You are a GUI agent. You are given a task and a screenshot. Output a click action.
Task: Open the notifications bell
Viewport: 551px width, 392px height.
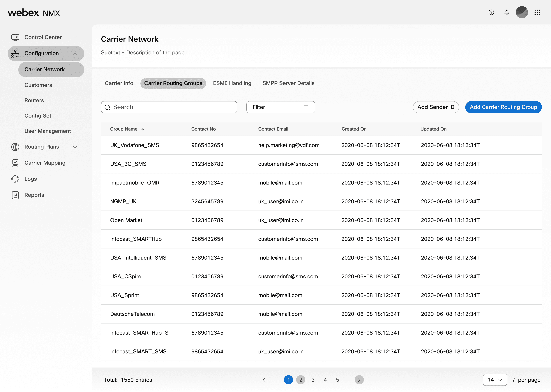coord(506,12)
